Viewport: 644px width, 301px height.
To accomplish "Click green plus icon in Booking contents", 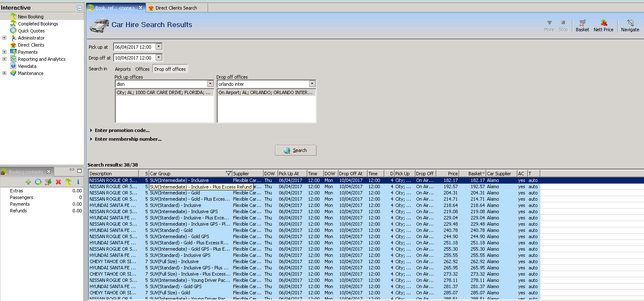I will [x=28, y=182].
